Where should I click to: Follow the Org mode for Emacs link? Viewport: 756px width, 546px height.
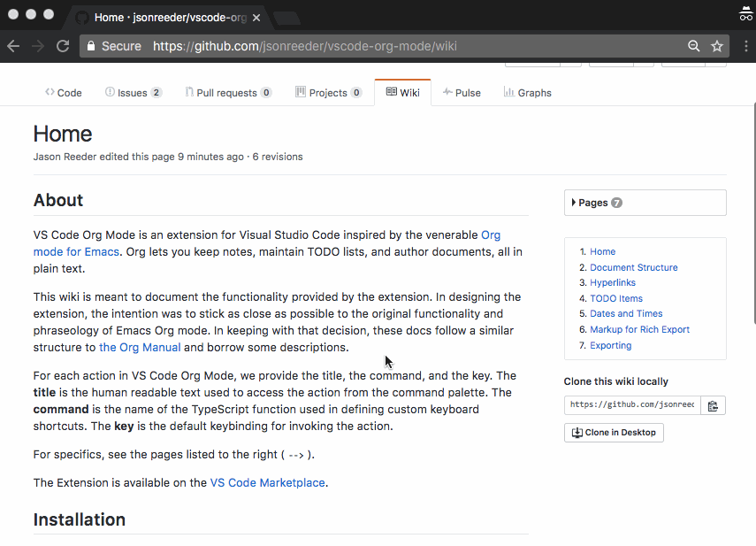[x=76, y=252]
